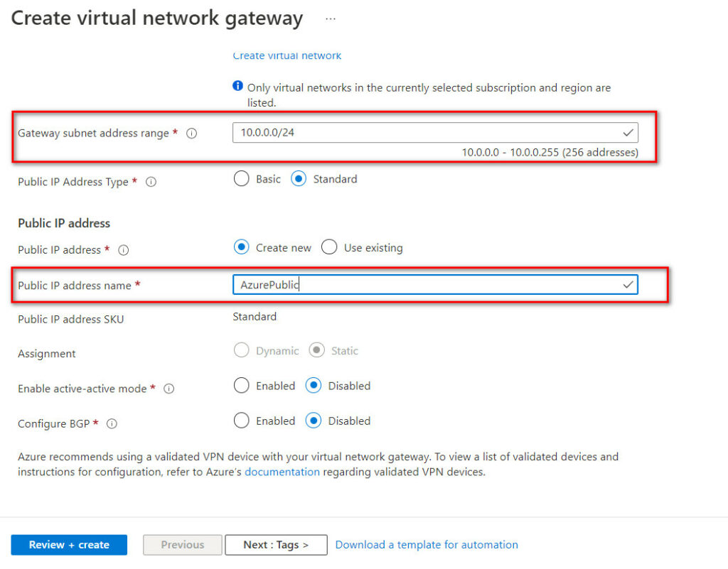Click the info icon next to Public IP Address Type
This screenshot has height=569, width=728.
(x=151, y=182)
